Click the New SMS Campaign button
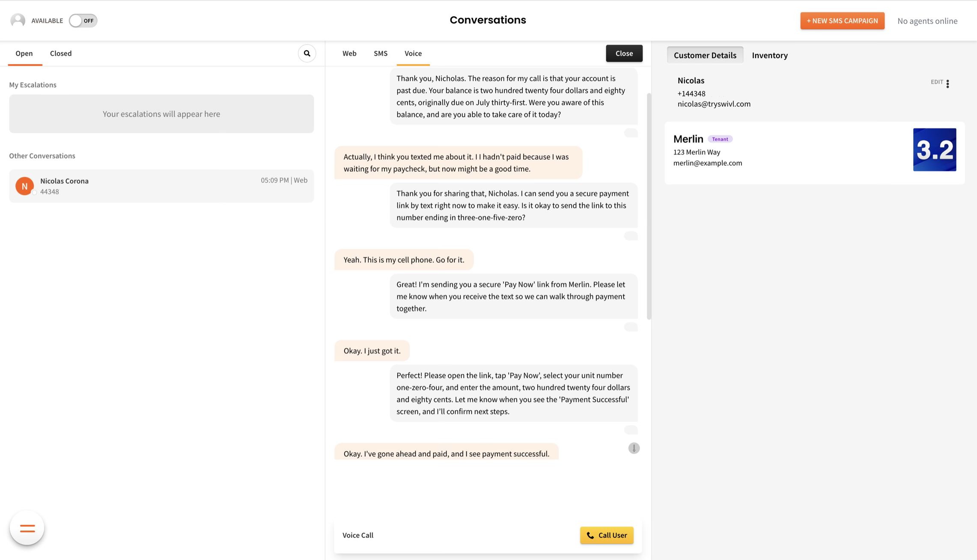This screenshot has width=977, height=560. [x=842, y=21]
